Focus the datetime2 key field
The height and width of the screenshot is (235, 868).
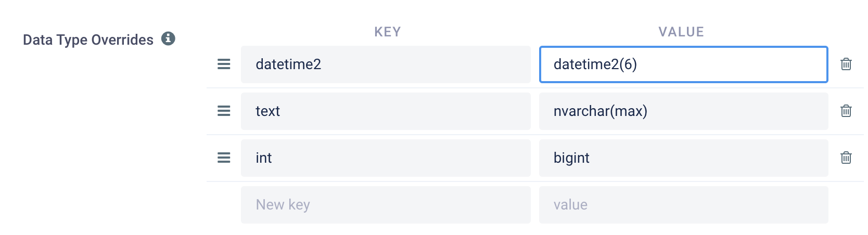[x=386, y=64]
